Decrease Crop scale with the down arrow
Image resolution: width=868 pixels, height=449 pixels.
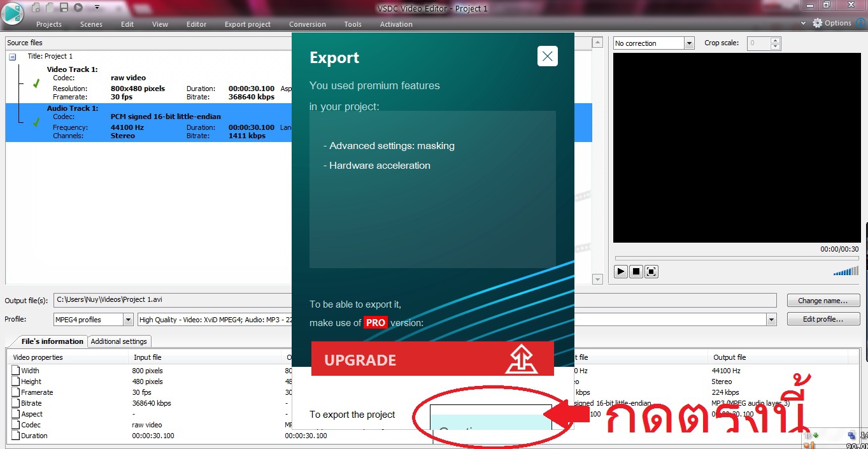pyautogui.click(x=775, y=46)
